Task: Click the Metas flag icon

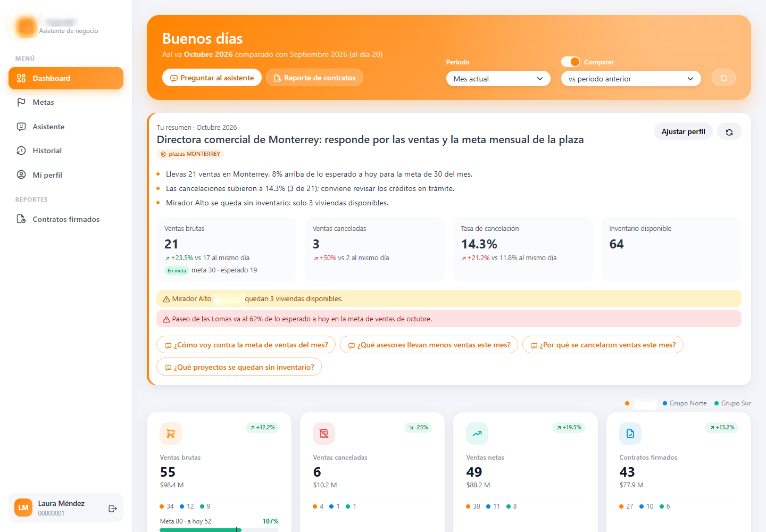Action: [x=21, y=102]
